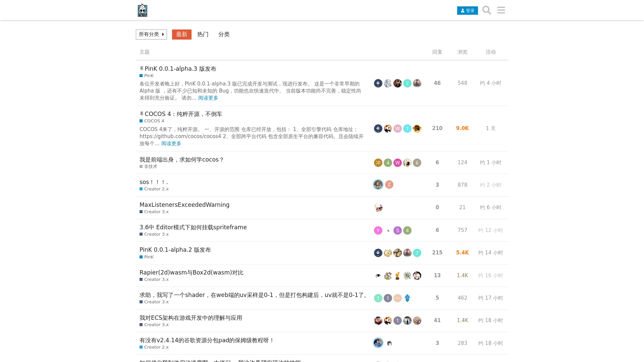This screenshot has width=644, height=362.
Task: Switch to the 热门 tab
Action: tap(203, 35)
